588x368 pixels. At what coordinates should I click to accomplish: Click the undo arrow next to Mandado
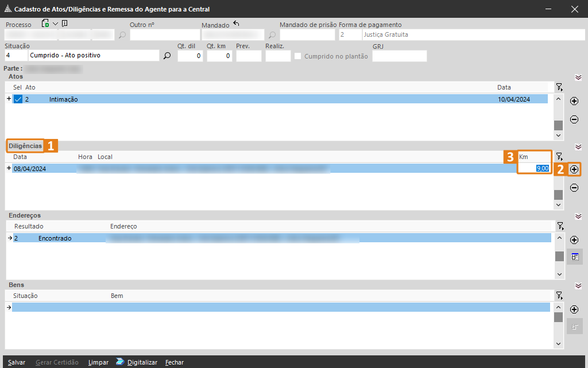(236, 24)
